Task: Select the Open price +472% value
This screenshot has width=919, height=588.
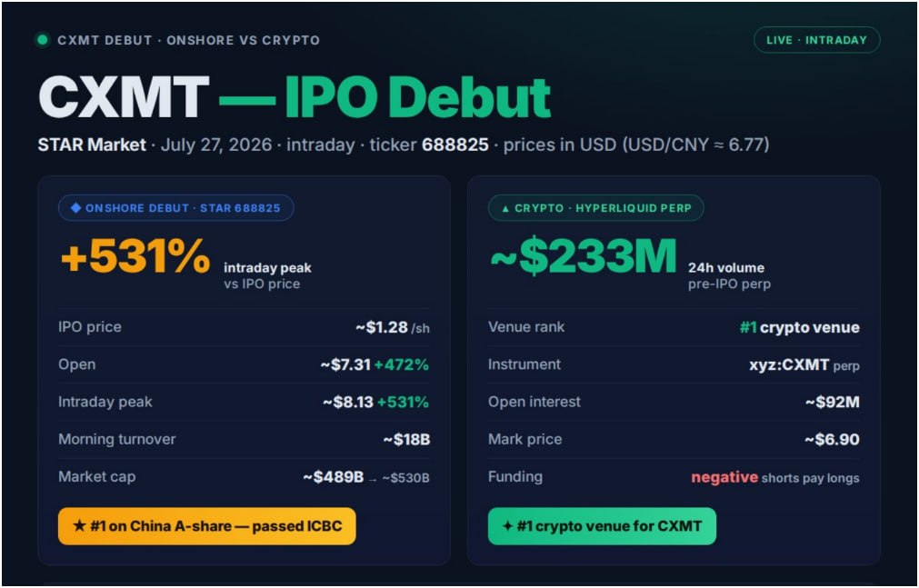Action: [402, 364]
